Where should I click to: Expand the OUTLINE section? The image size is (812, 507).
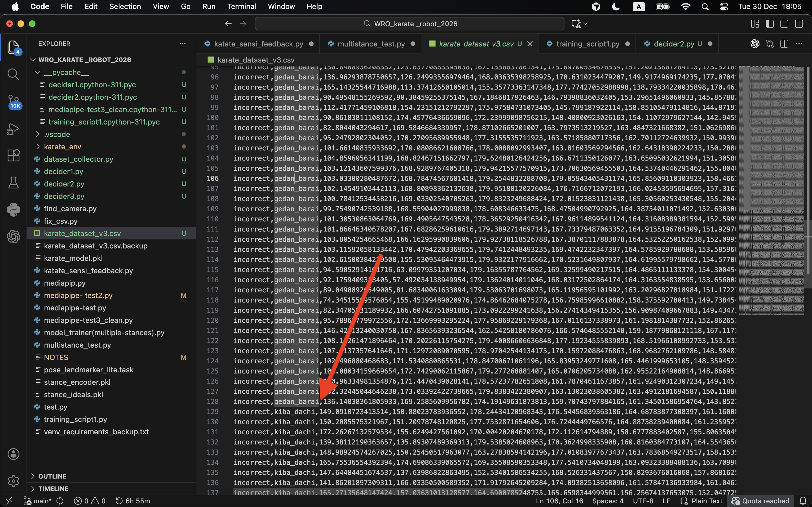coord(52,476)
